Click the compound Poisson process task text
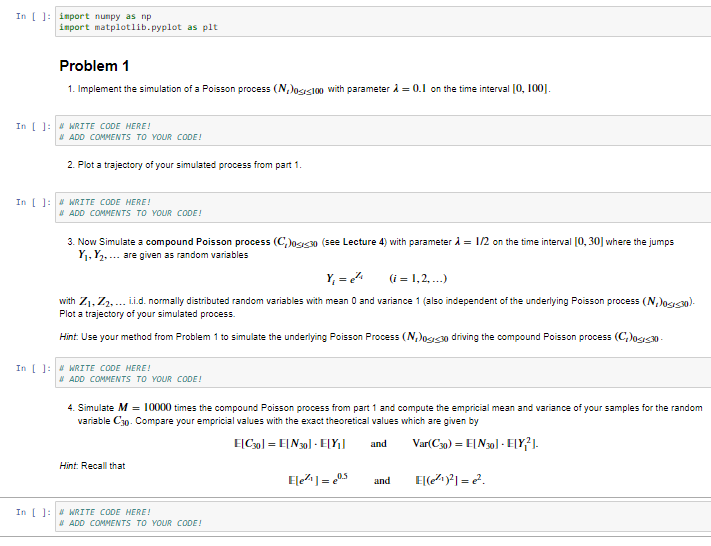 [x=371, y=248]
